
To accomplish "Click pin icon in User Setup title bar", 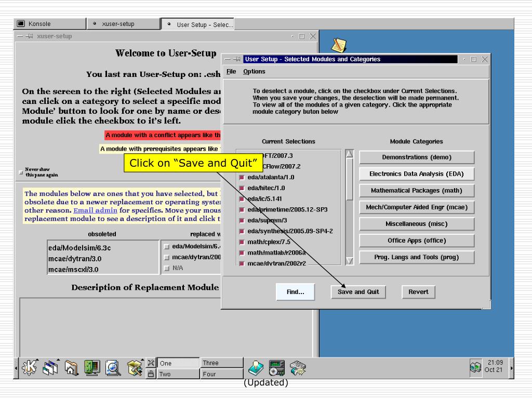I will coord(237,59).
